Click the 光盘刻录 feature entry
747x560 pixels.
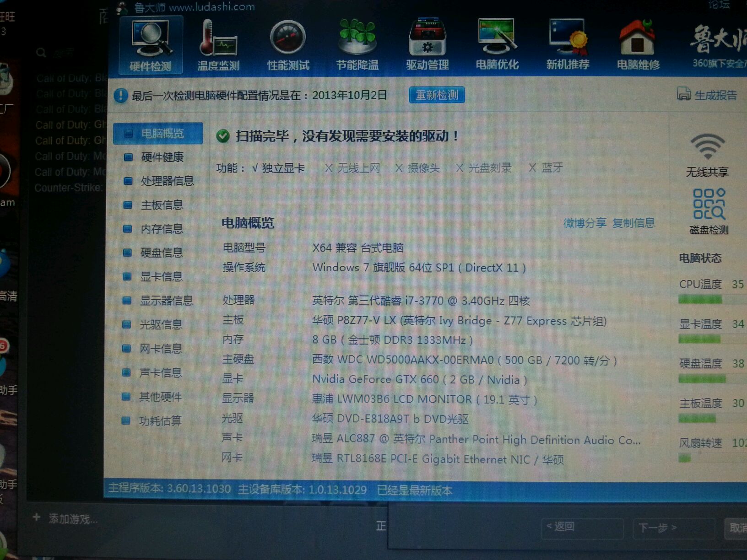483,168
